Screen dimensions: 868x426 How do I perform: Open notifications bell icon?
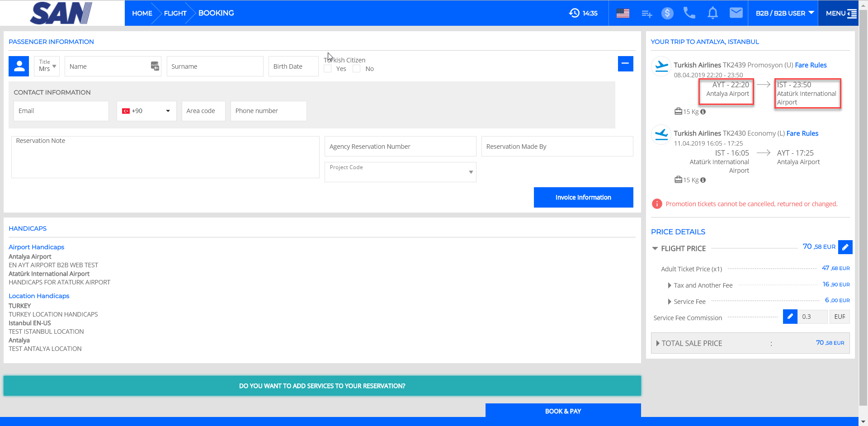(713, 13)
